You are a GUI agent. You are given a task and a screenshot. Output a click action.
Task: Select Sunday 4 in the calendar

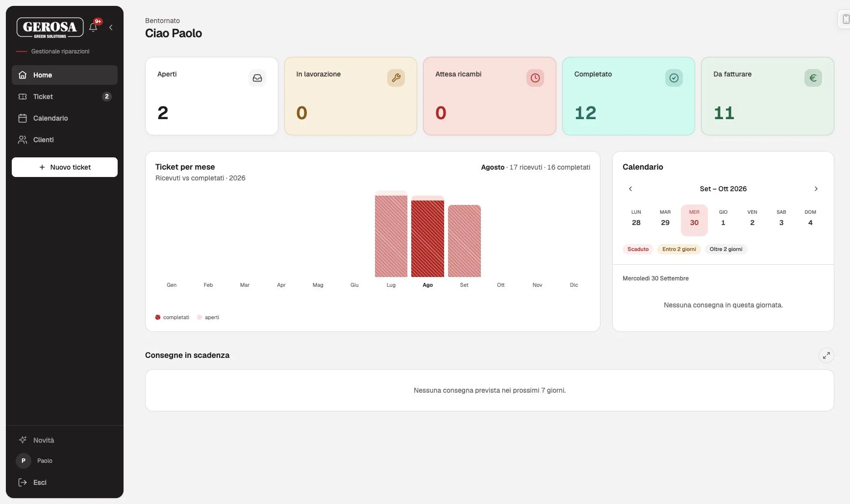point(810,220)
